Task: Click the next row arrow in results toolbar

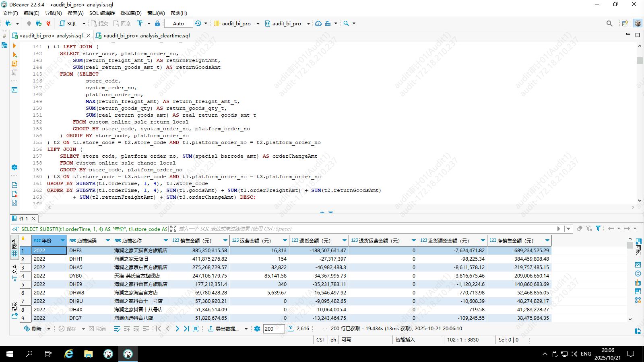Action: (x=177, y=329)
